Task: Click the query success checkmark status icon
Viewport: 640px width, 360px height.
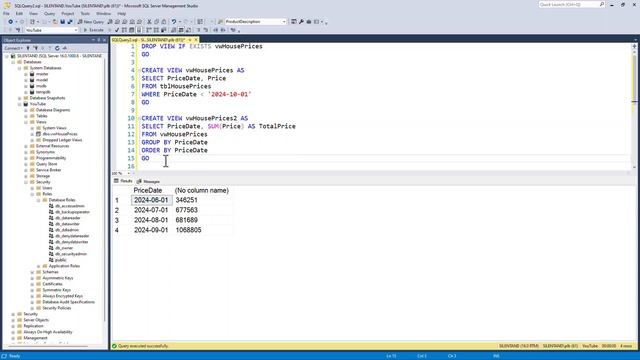Action: pos(115,346)
